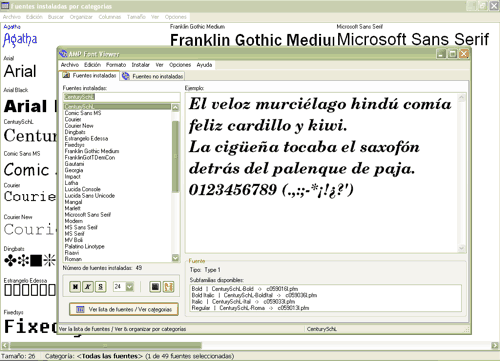This screenshot has height=361, width=500.
Task: Click example text pane scroll down arrow
Action: (462, 248)
